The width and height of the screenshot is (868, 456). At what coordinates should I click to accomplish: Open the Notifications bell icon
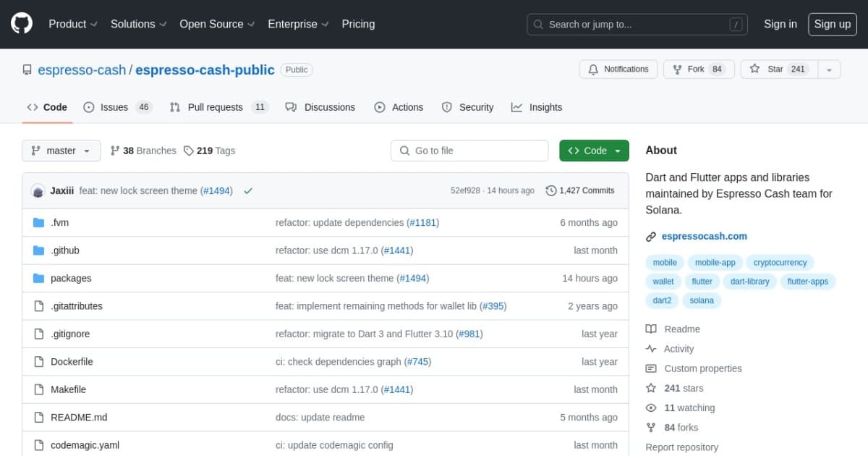[x=593, y=69]
